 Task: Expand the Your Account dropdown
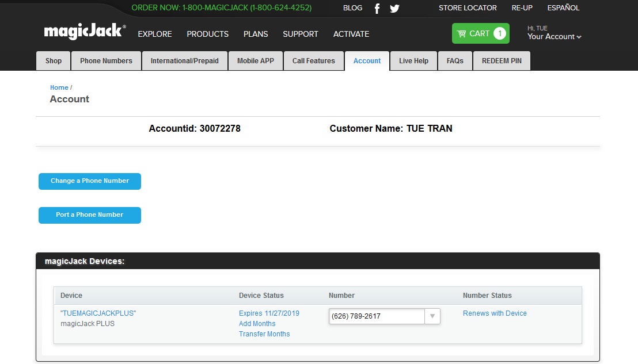pyautogui.click(x=554, y=37)
